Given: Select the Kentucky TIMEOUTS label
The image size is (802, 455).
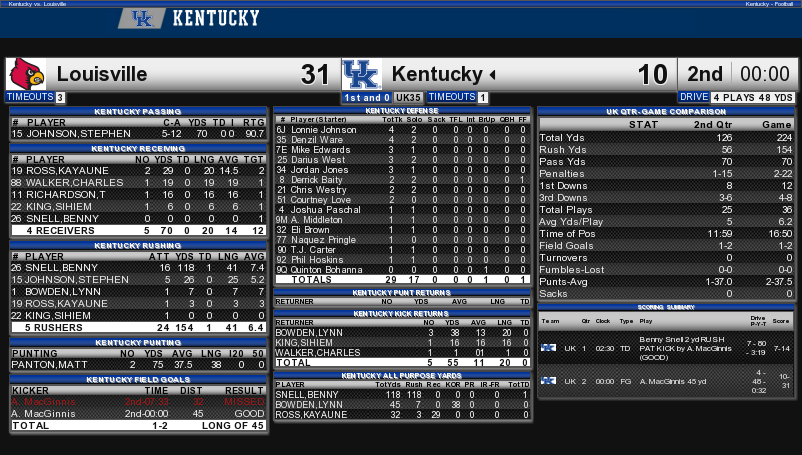Looking at the screenshot, I should click(x=452, y=97).
